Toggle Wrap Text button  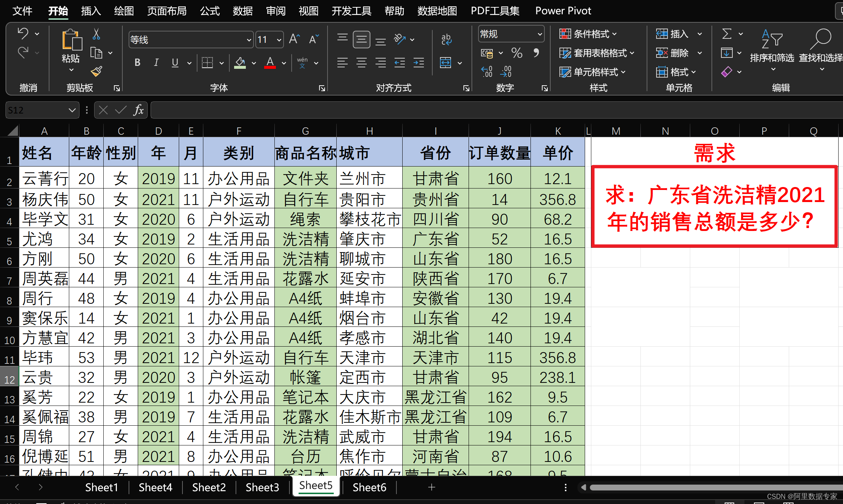446,40
